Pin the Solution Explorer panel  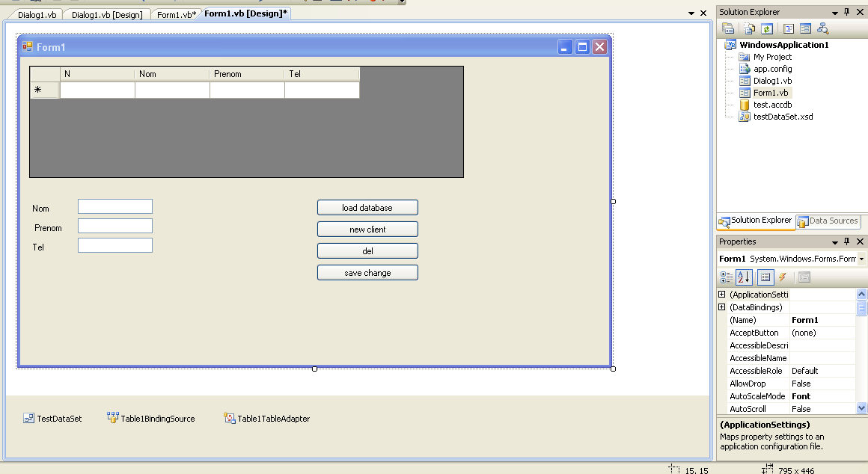point(847,12)
